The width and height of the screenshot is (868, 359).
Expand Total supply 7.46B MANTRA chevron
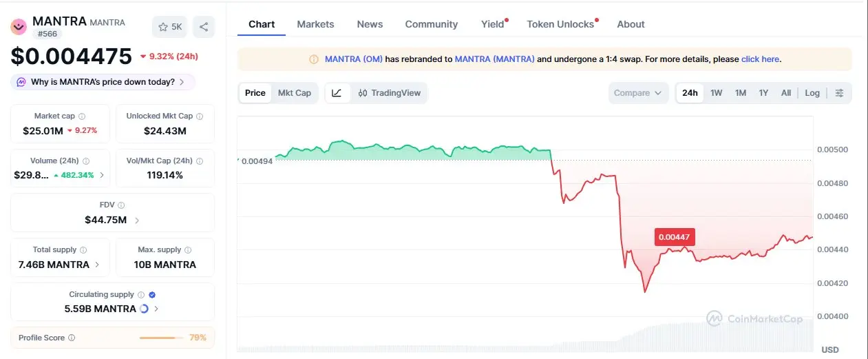tap(96, 265)
